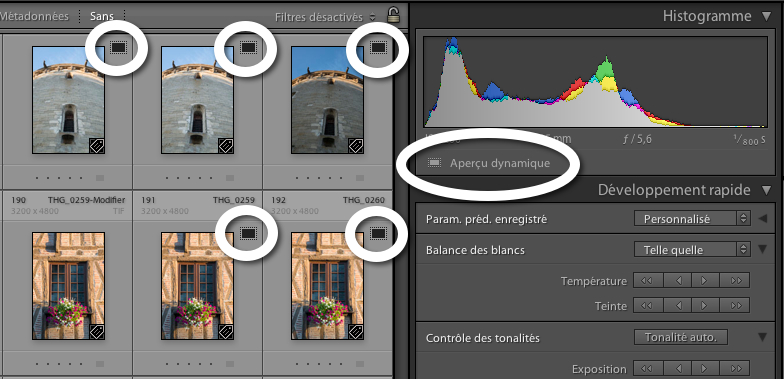Click keyword tag badge on last window thumbnail
This screenshot has height=379, width=784.
(356, 332)
